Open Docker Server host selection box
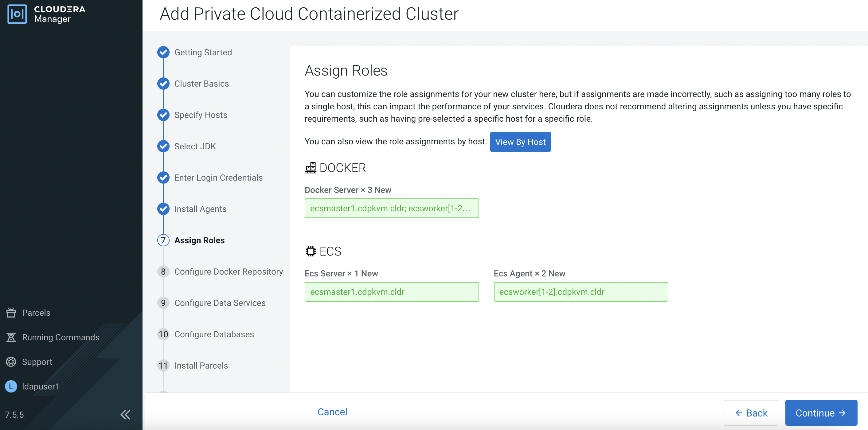 (x=392, y=208)
